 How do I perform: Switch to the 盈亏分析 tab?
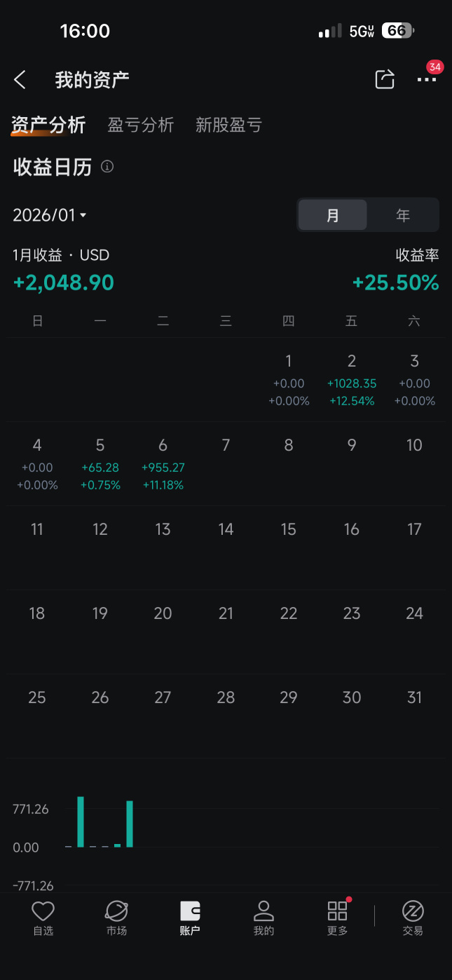[x=140, y=125]
